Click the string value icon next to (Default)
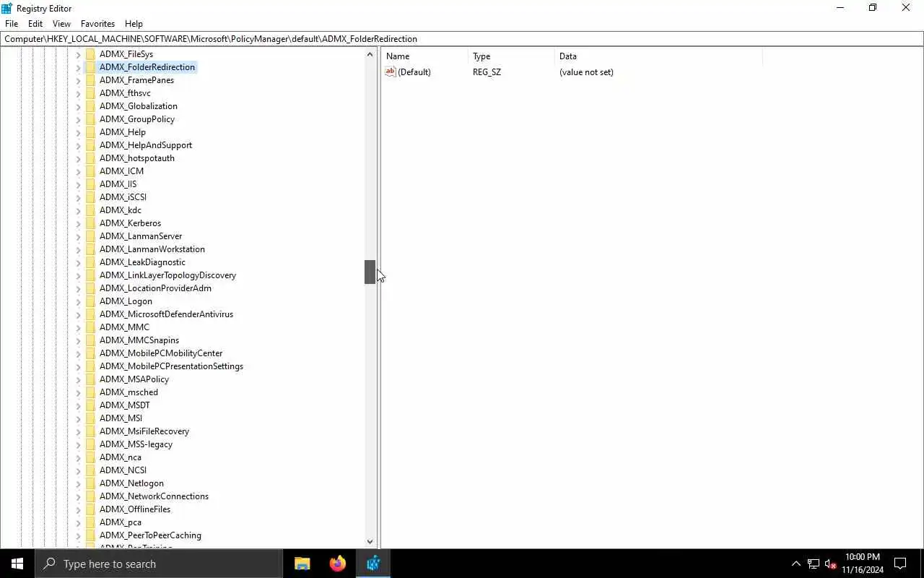The height and width of the screenshot is (578, 924). (x=391, y=72)
